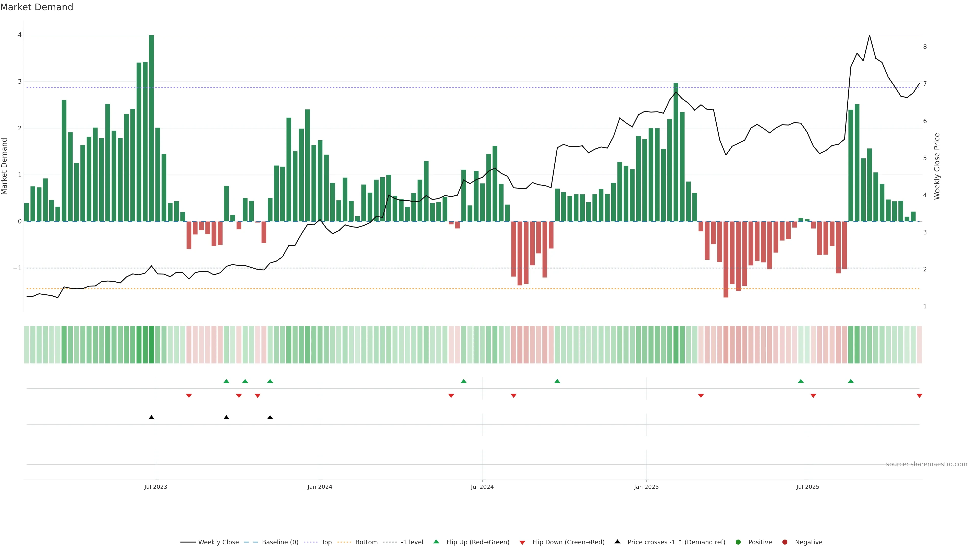The image size is (980, 551).
Task: Click the leftmost green Flip Up triangle marker
Action: point(226,381)
